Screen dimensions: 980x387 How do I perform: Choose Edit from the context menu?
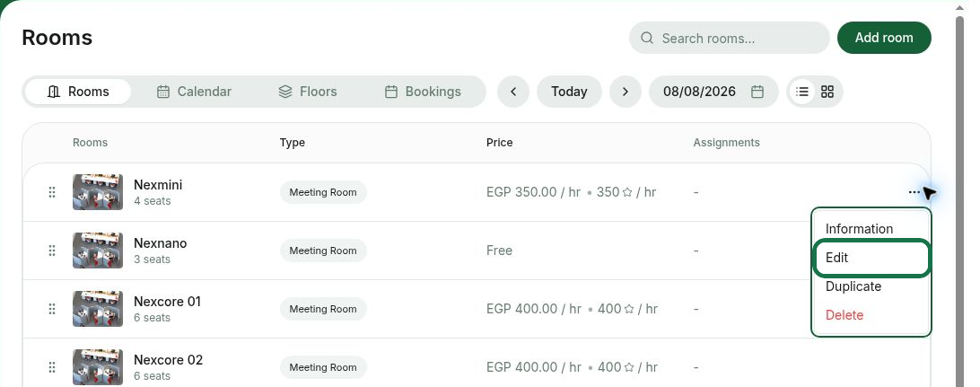point(871,258)
